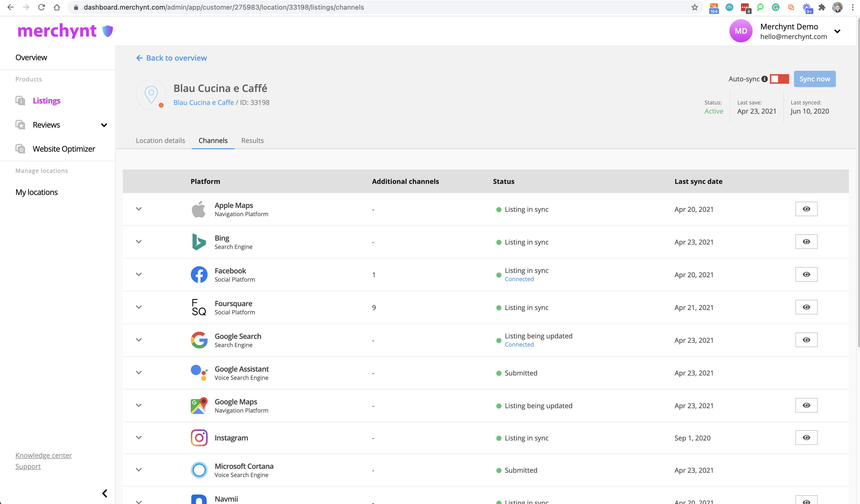Expand the Google Search row chevron

tap(139, 340)
